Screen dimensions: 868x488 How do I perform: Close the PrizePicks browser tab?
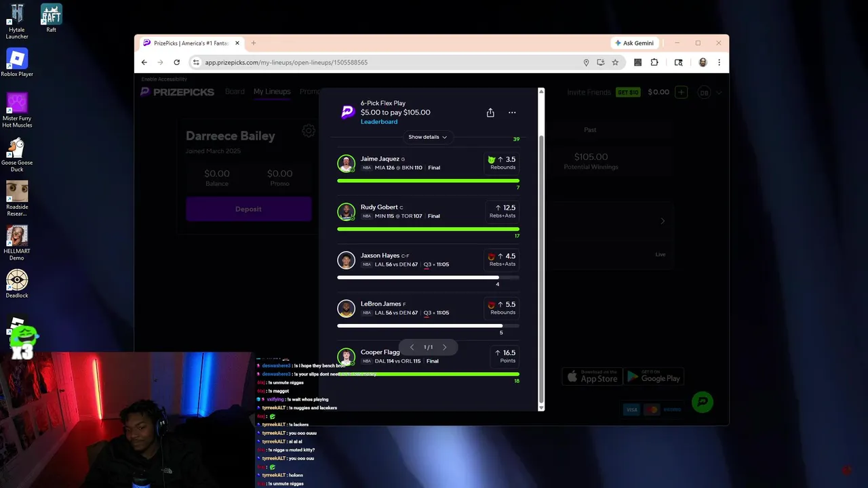(237, 43)
